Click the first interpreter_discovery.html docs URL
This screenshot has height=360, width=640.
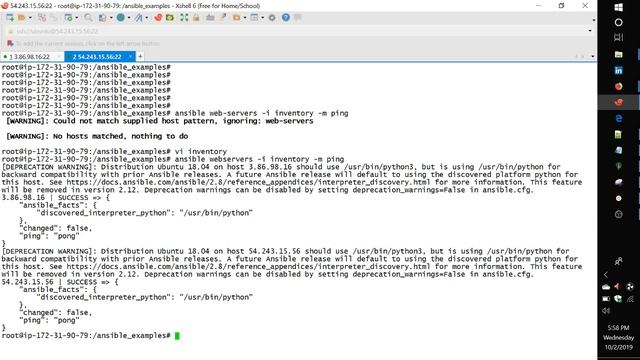click(x=248, y=182)
